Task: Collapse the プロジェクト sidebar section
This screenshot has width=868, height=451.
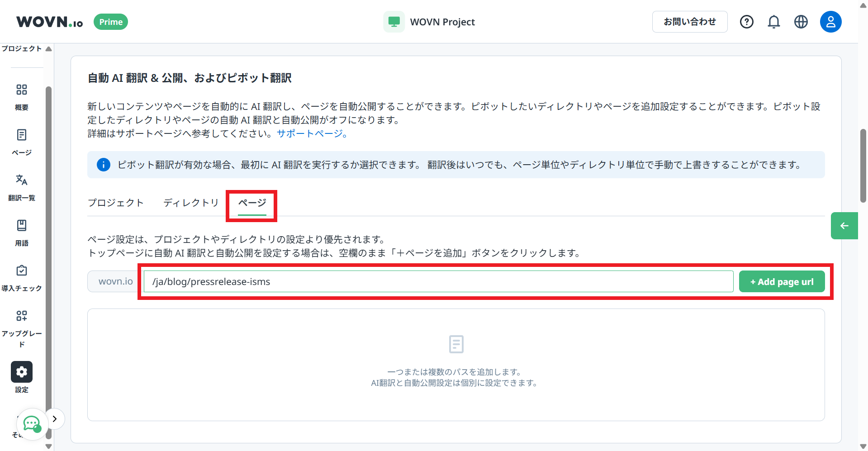Action: pyautogui.click(x=48, y=49)
